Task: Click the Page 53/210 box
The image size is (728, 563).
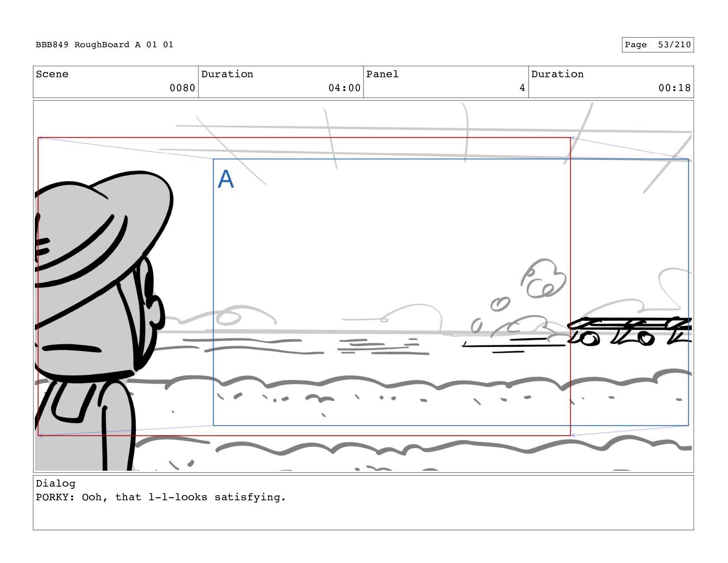Action: click(657, 45)
